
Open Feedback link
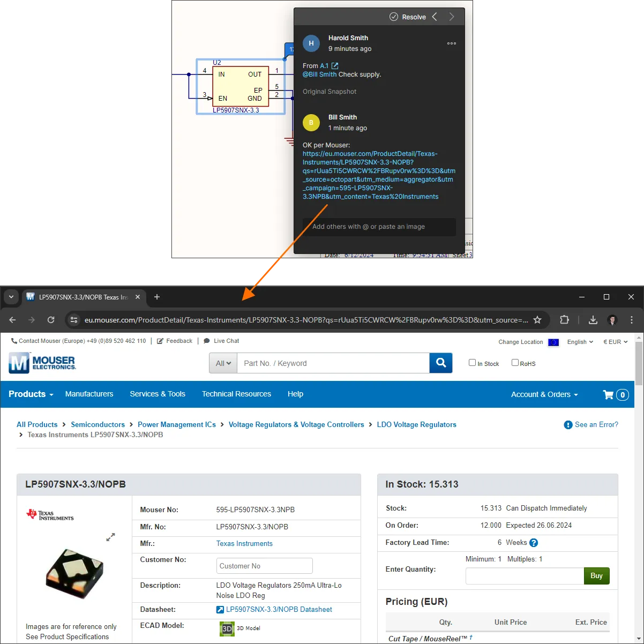click(x=175, y=341)
